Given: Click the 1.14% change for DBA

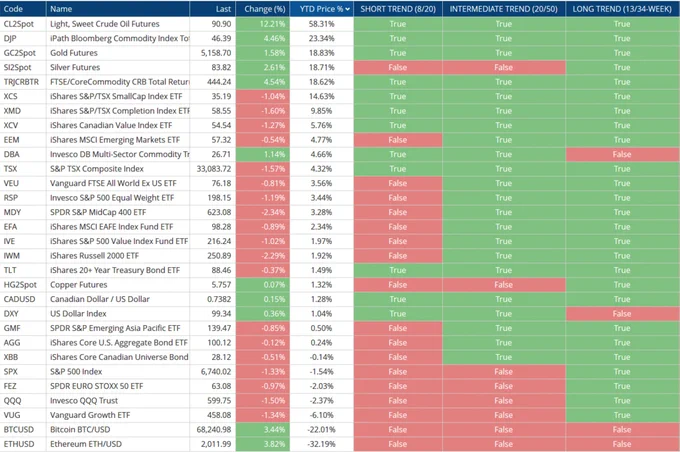Looking at the screenshot, I should pyautogui.click(x=263, y=154).
